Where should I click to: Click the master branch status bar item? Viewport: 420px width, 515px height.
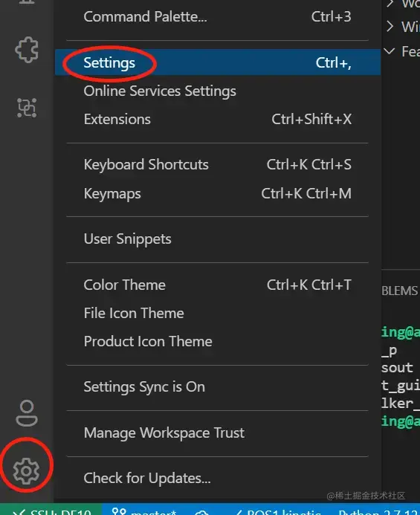(144, 511)
